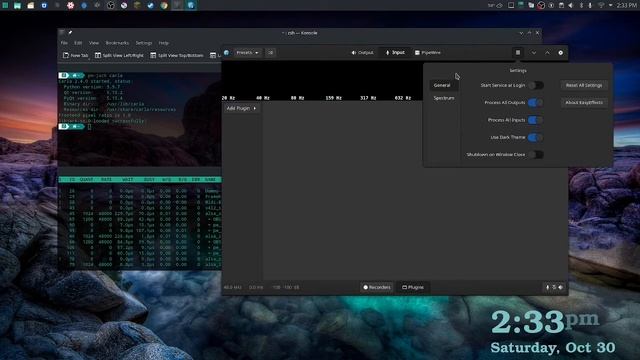
Task: Click the EasyEffects minimize chevron-down button
Action: click(x=533, y=53)
